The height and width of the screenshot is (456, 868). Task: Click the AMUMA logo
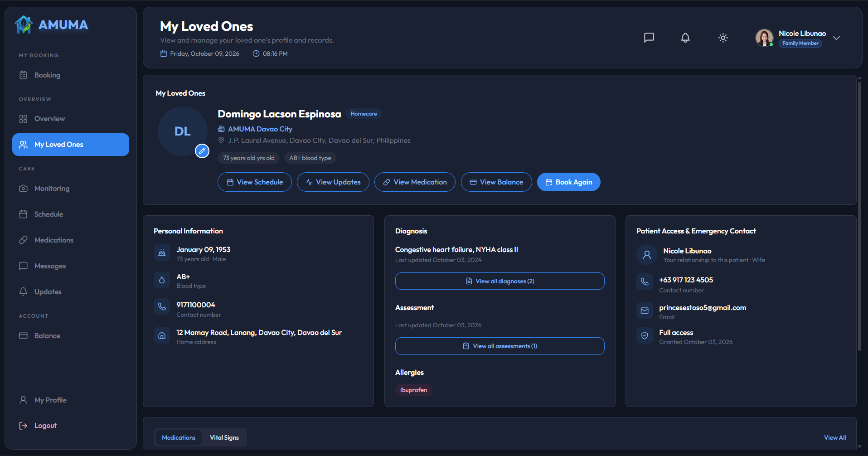(x=51, y=24)
